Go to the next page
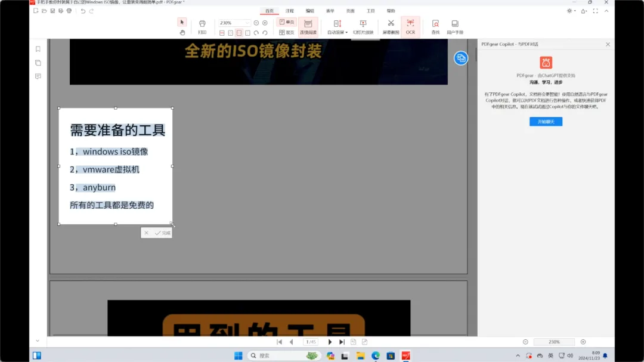644x362 pixels. (x=330, y=342)
